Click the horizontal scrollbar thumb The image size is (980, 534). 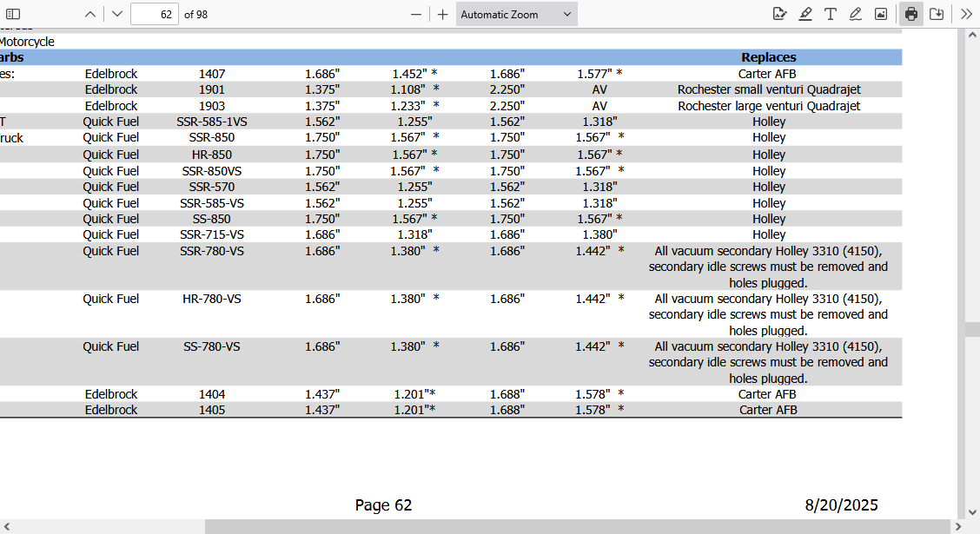pos(578,526)
